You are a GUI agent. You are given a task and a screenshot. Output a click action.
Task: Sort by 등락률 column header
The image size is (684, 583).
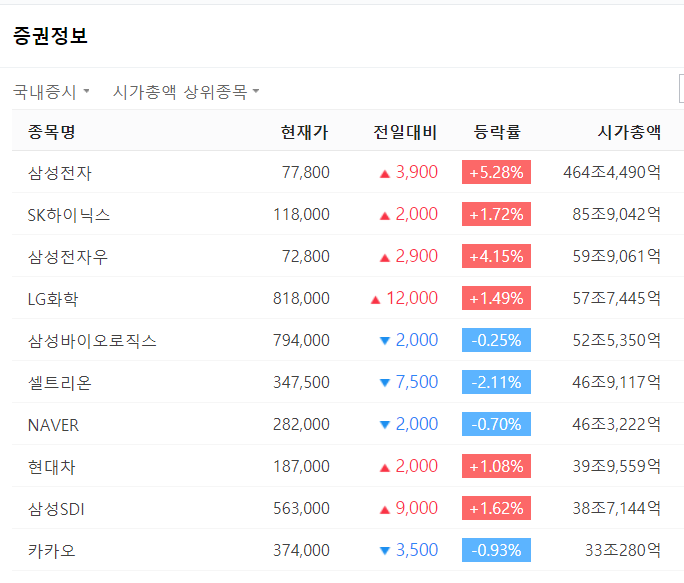[x=497, y=131]
